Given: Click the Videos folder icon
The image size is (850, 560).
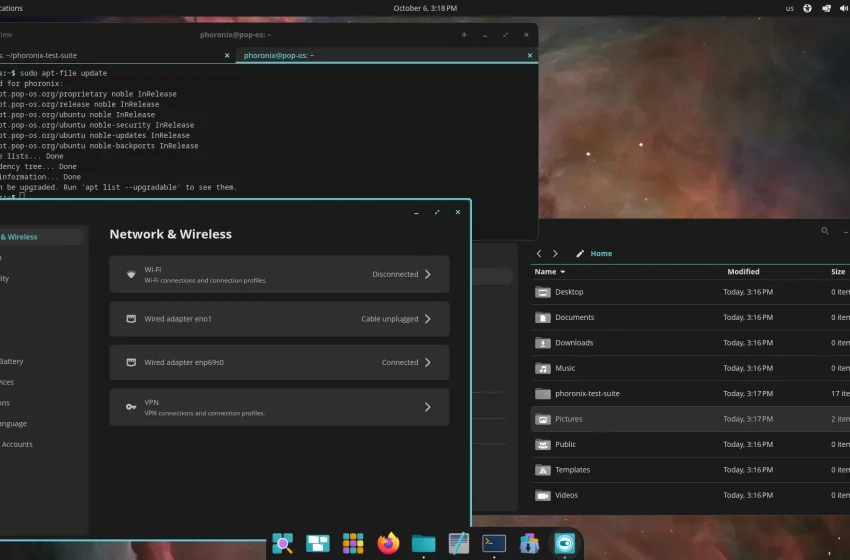Looking at the screenshot, I should click(543, 495).
